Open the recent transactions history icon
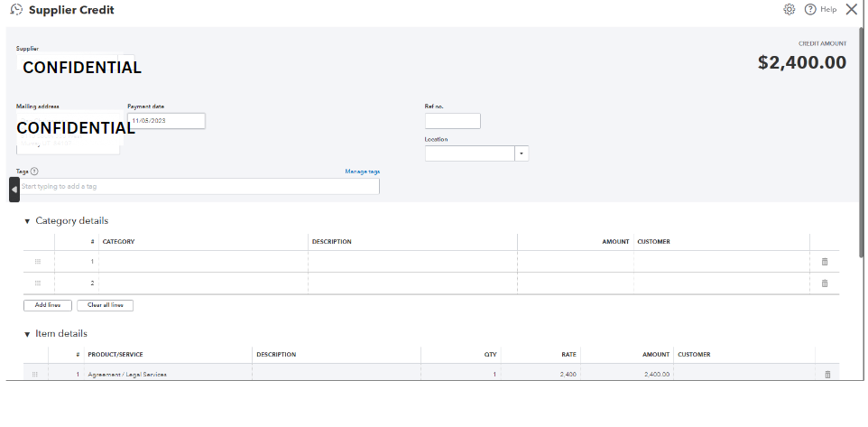 pyautogui.click(x=16, y=9)
